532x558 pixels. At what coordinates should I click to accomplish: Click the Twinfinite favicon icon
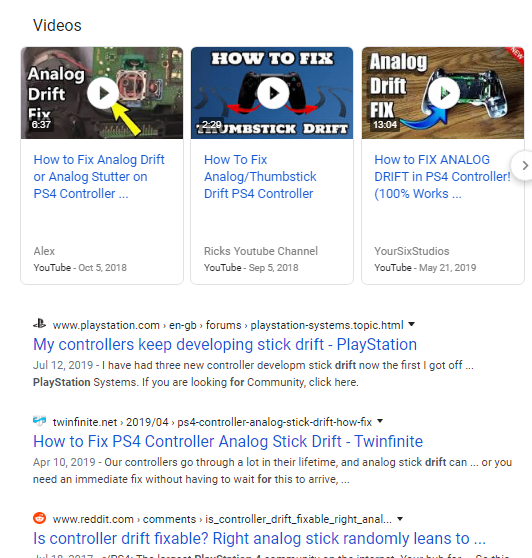39,421
